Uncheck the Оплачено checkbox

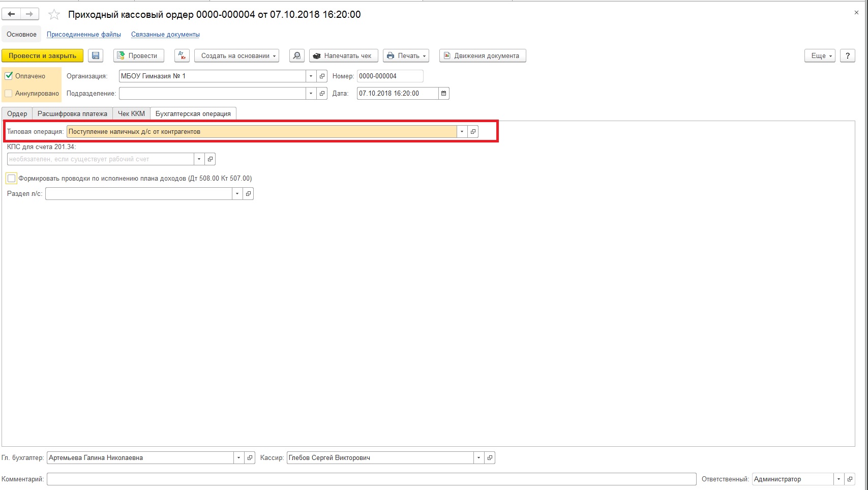click(9, 76)
